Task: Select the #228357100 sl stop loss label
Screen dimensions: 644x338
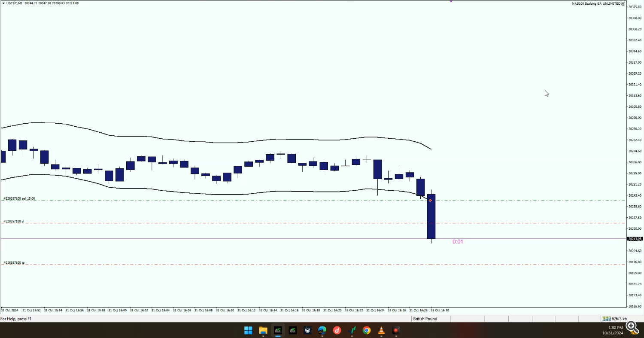Action: pos(14,221)
